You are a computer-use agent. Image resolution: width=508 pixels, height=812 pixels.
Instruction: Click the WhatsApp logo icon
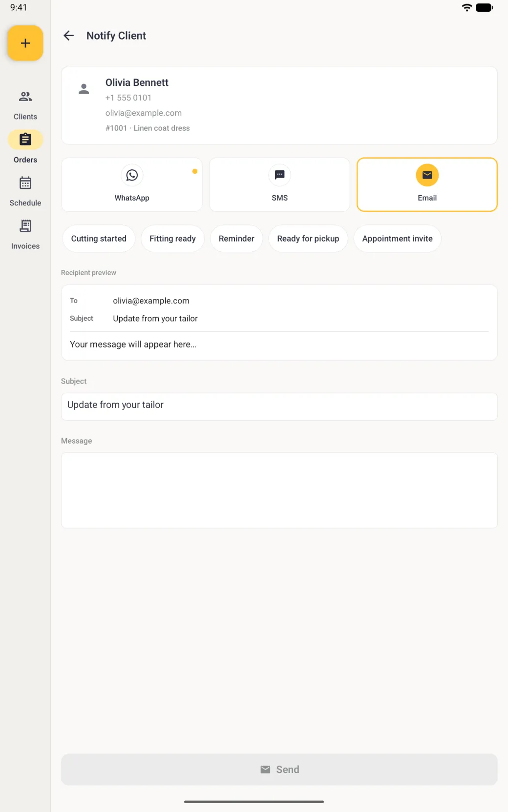click(132, 175)
